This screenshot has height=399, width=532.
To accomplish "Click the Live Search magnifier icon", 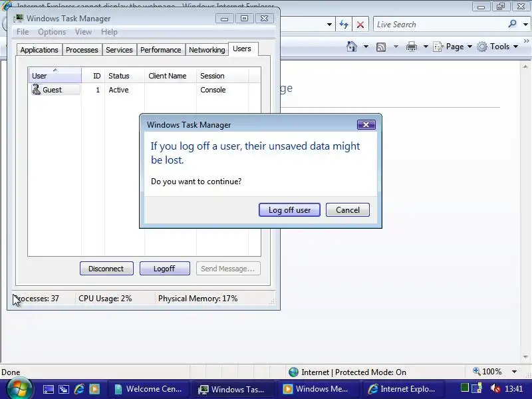I will (512, 24).
